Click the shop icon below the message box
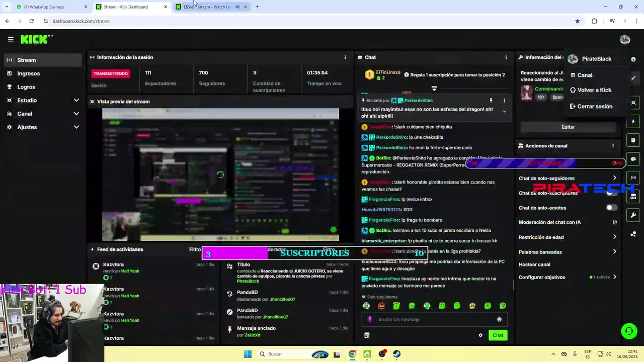The width and height of the screenshot is (644, 362). pos(367,335)
